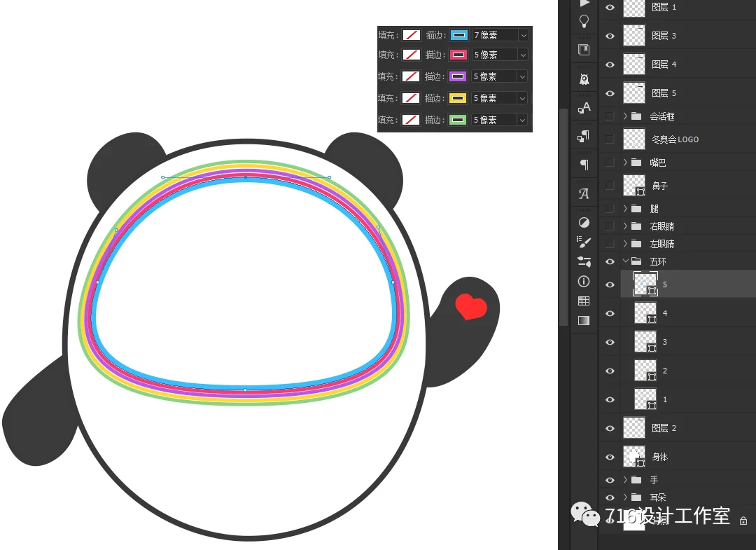The width and height of the screenshot is (756, 550).
Task: Open the Libraries panel icon below the lightbulb
Action: 584,50
